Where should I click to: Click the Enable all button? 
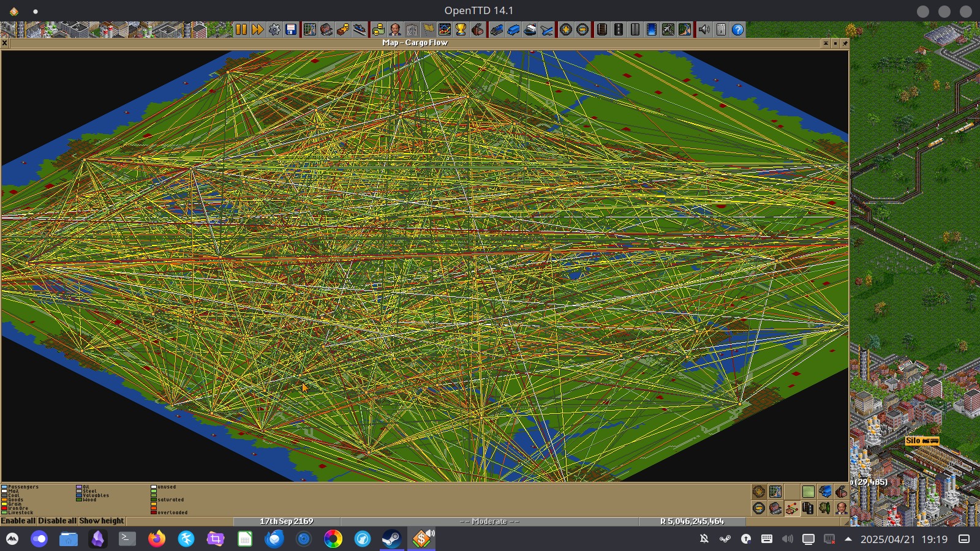coord(18,521)
